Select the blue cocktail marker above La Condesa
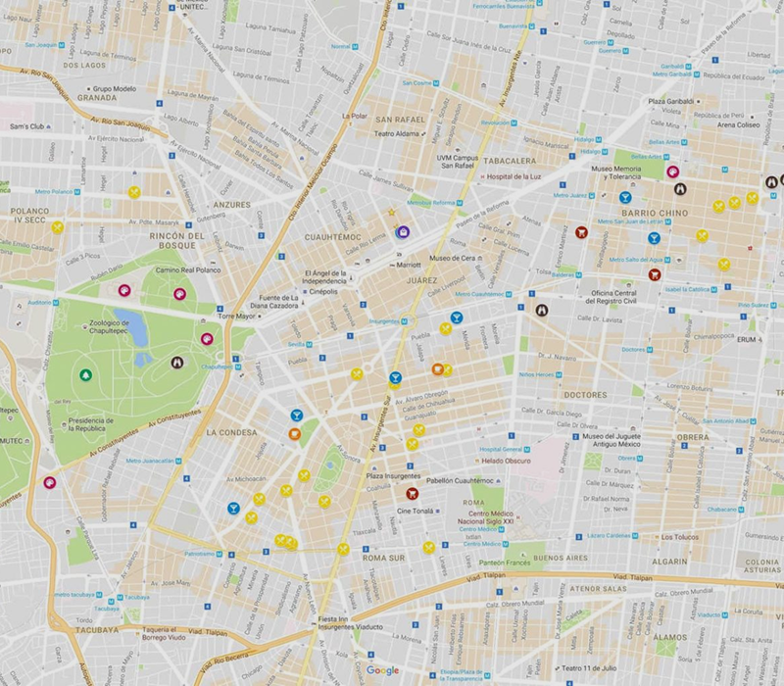This screenshot has width=784, height=686. (x=297, y=415)
